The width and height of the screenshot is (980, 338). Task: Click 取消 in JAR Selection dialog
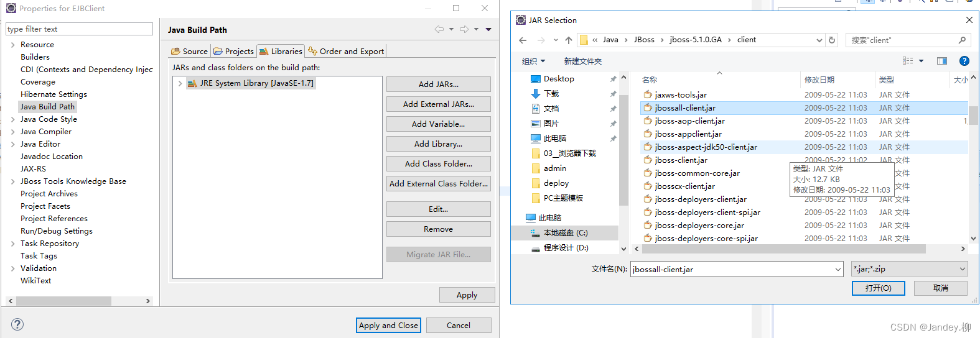(940, 288)
